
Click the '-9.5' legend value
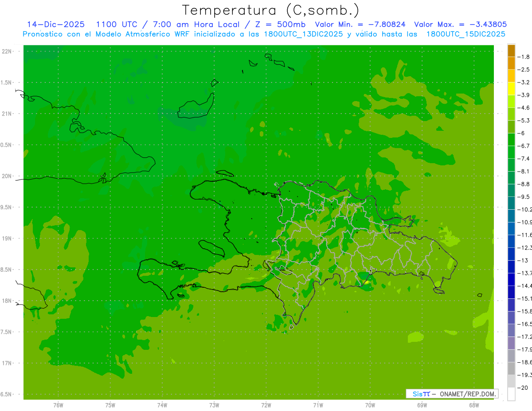point(524,197)
